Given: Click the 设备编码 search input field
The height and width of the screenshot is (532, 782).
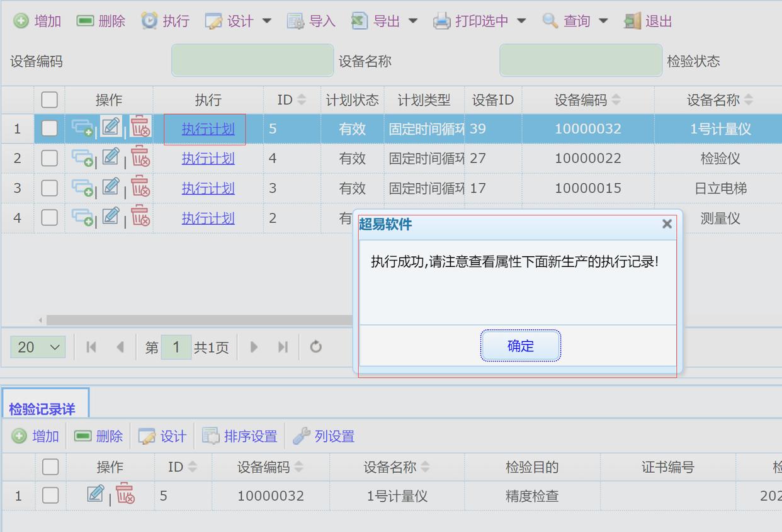Looking at the screenshot, I should click(252, 60).
